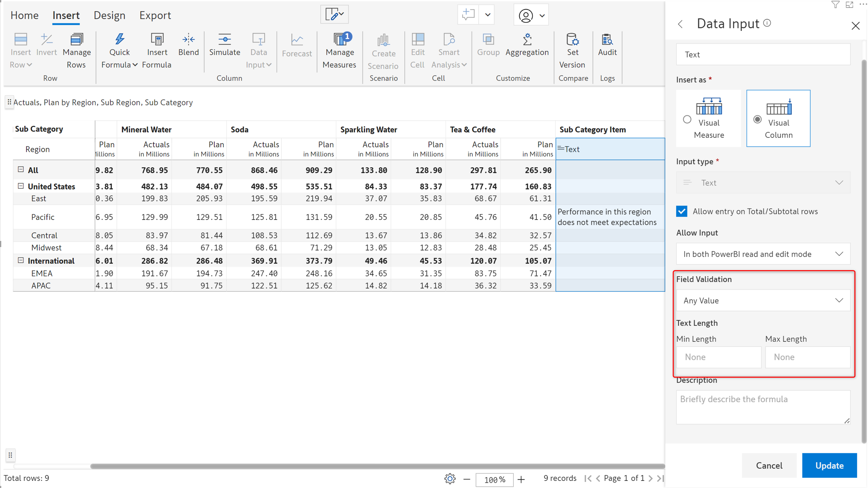The width and height of the screenshot is (868, 488).
Task: Select the Simulate tool
Action: click(x=225, y=40)
